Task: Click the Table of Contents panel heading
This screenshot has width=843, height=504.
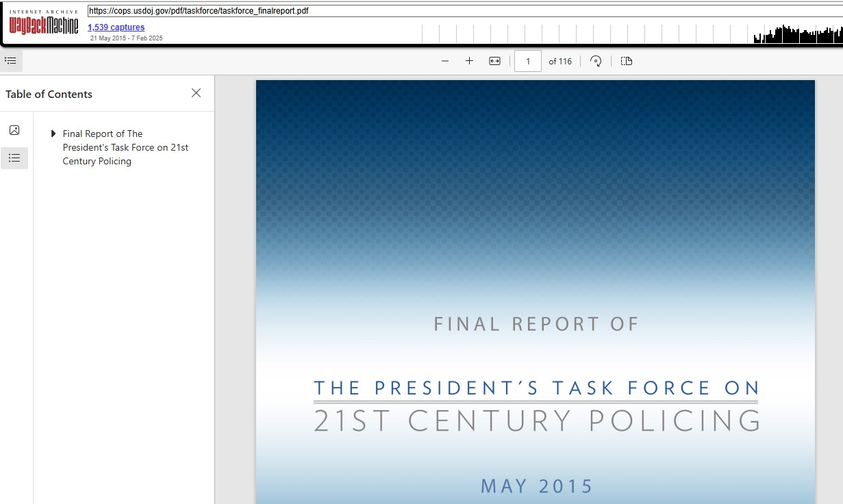Action: coord(49,94)
